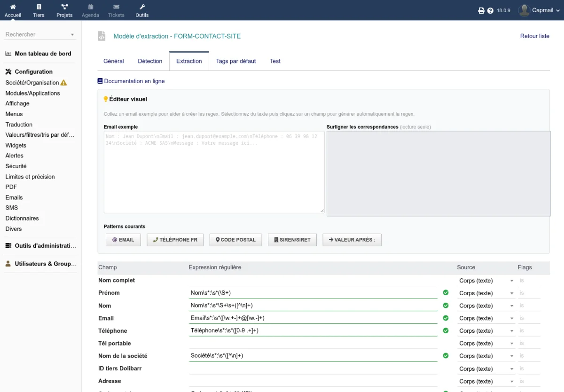Click green check on Nom de la société row
564x392 pixels.
pyautogui.click(x=446, y=355)
